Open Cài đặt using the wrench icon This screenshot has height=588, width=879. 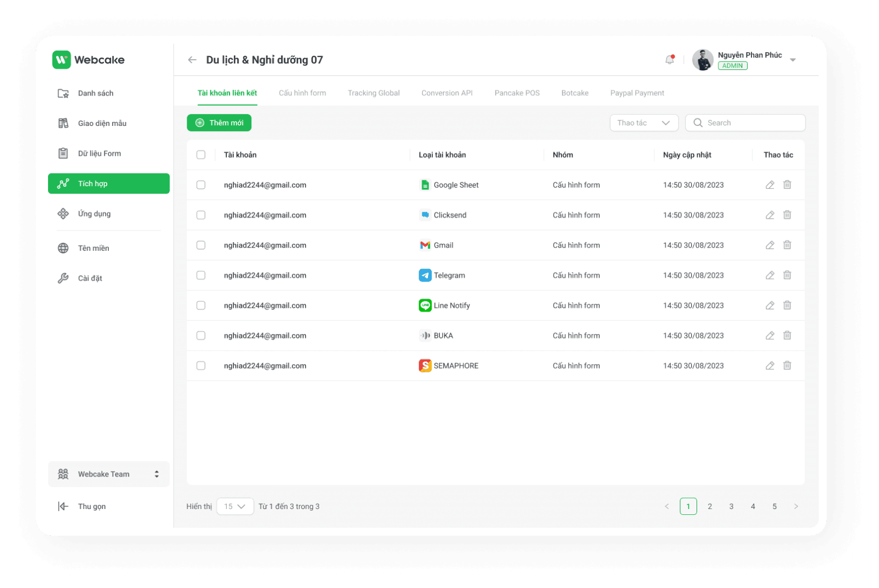pos(63,278)
